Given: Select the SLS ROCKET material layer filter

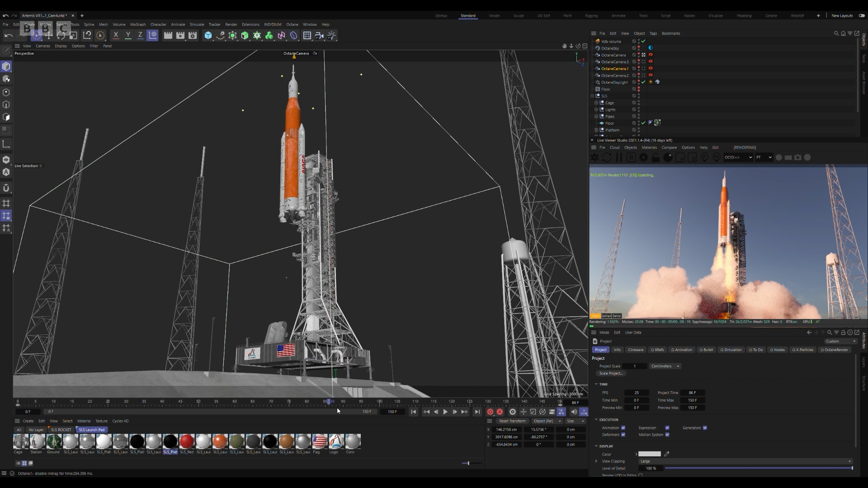Looking at the screenshot, I should [x=61, y=430].
